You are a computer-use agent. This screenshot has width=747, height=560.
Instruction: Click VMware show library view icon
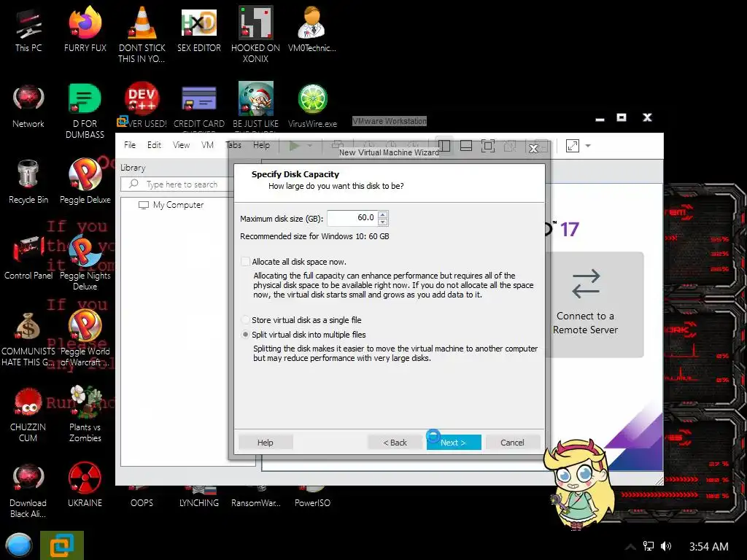(x=444, y=146)
